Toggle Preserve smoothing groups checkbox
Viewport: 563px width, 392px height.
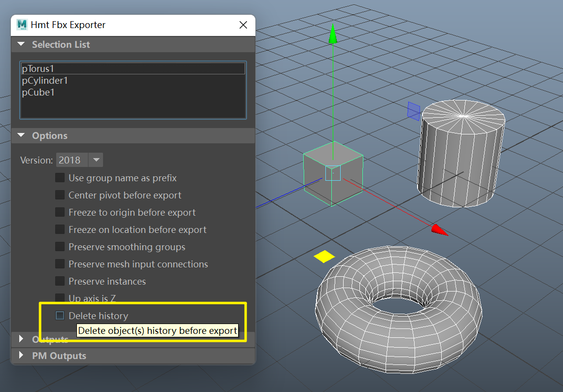point(60,247)
